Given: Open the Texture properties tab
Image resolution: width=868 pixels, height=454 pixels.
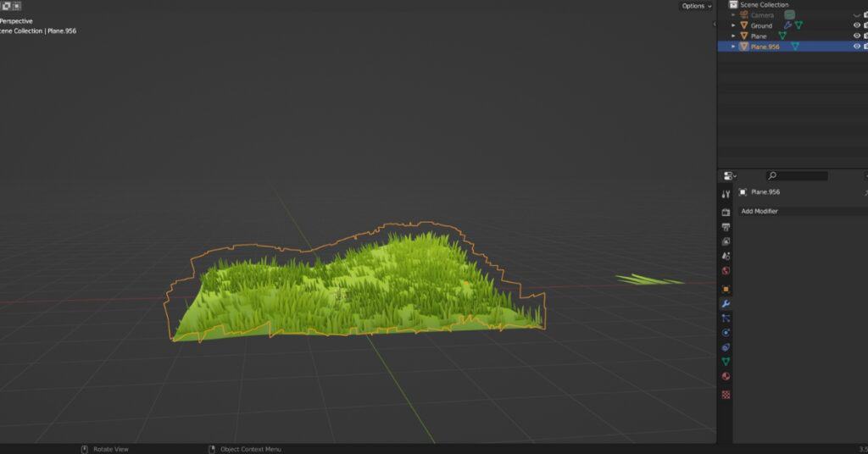Looking at the screenshot, I should pos(726,395).
